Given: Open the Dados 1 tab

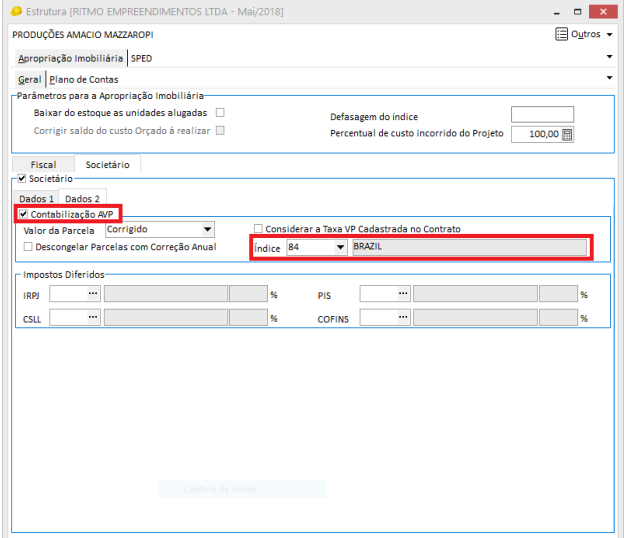Looking at the screenshot, I should pyautogui.click(x=36, y=199).
